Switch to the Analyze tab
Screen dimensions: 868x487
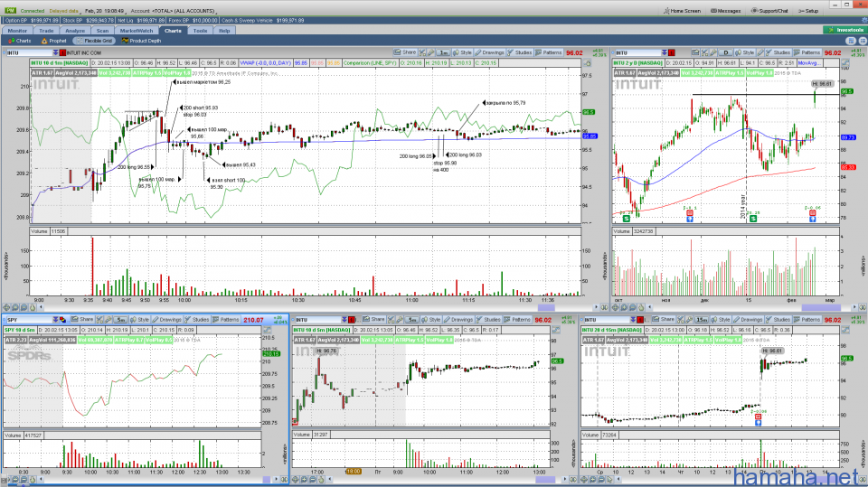(75, 31)
